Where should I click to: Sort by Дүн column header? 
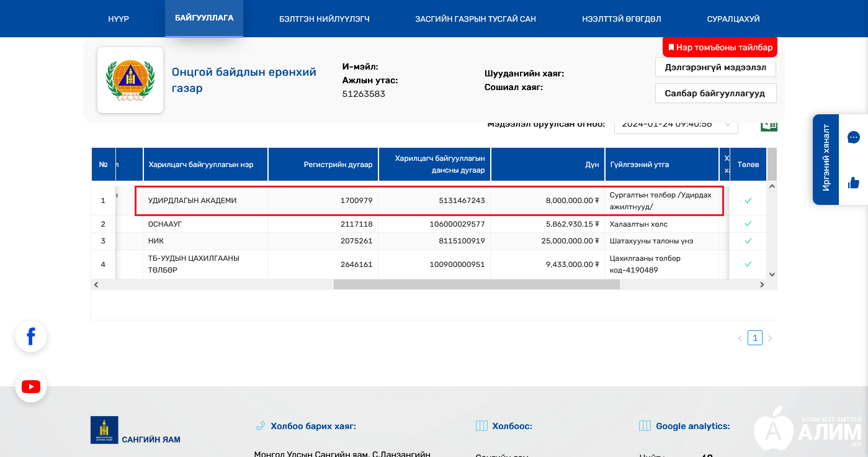[x=548, y=165]
